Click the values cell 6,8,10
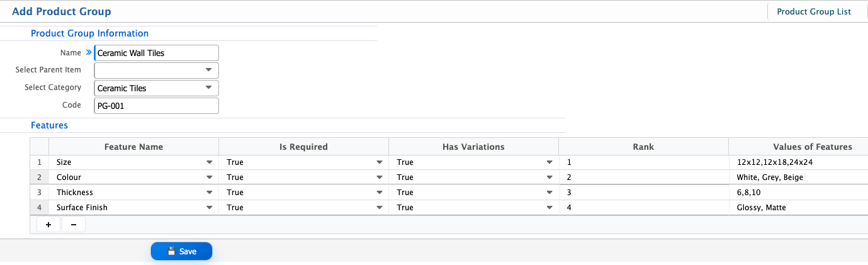The height and width of the screenshot is (265, 868). click(798, 193)
